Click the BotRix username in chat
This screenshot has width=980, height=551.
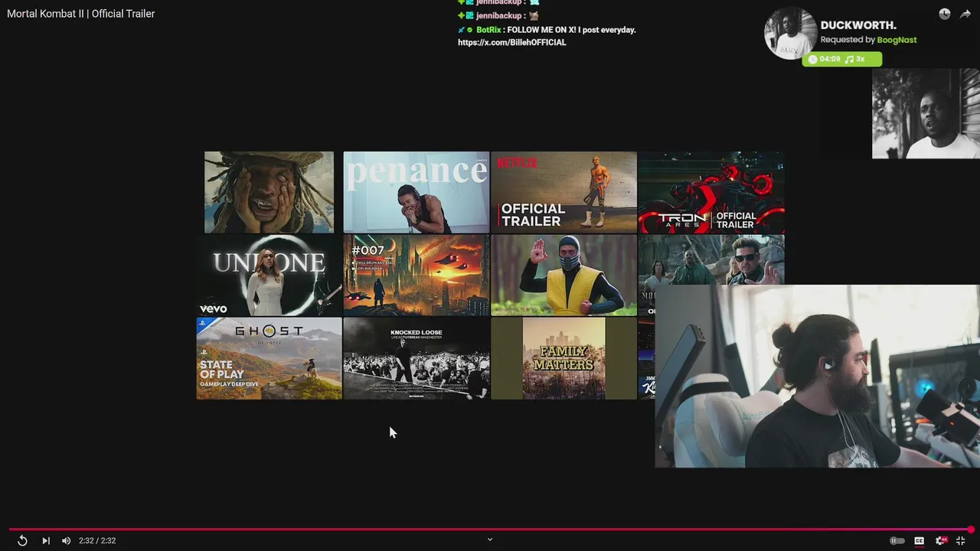(x=488, y=30)
